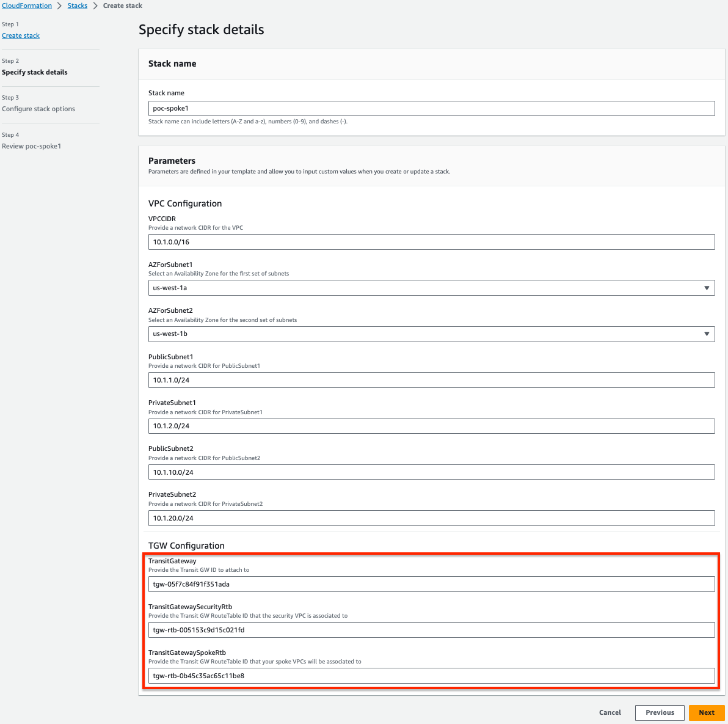Open the AZForSubnet1 dropdown

pos(431,288)
